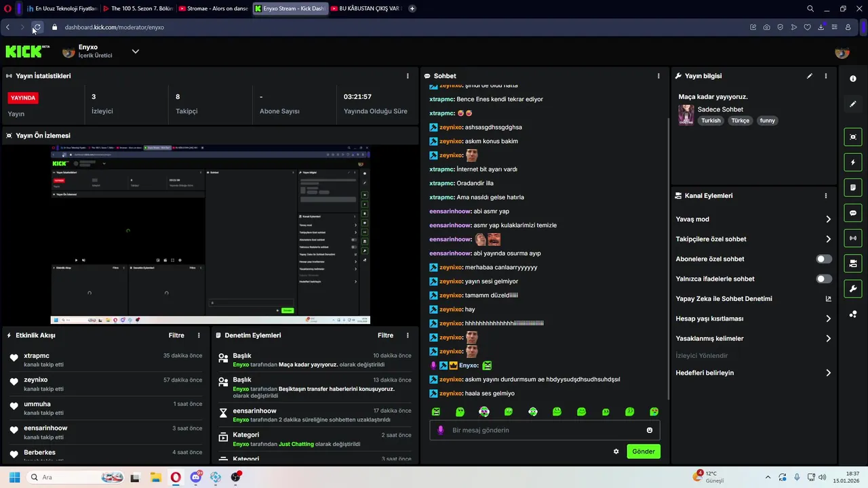Insert the last heart-eyes green emote
The height and width of the screenshot is (488, 868).
pos(654,411)
